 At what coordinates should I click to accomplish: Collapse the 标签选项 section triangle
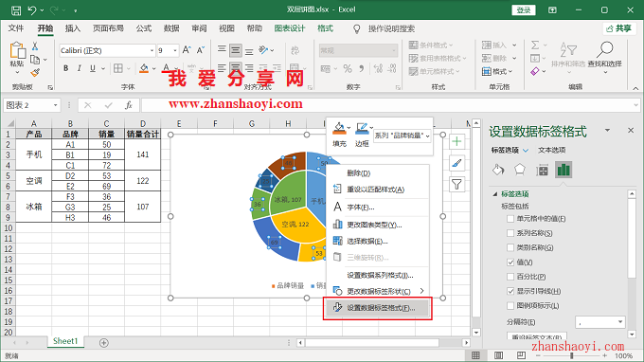pos(495,194)
